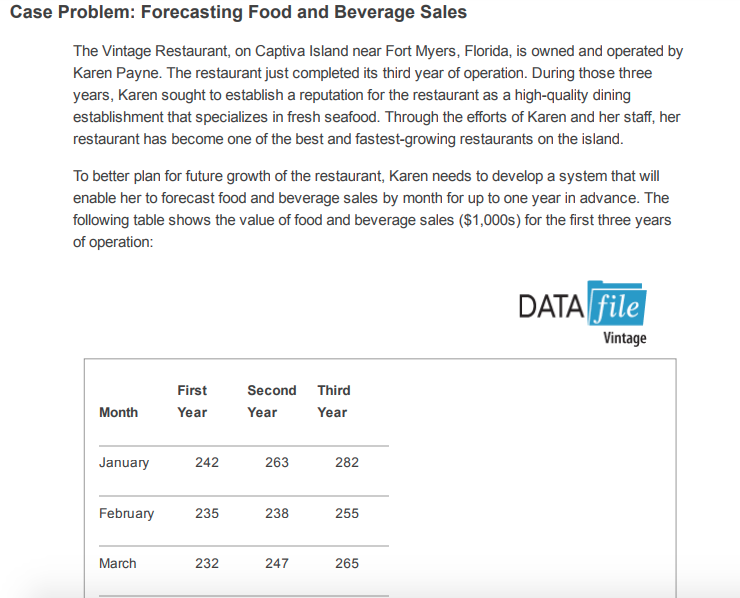The height and width of the screenshot is (598, 740).
Task: Click February third year value 255
Action: 347,513
